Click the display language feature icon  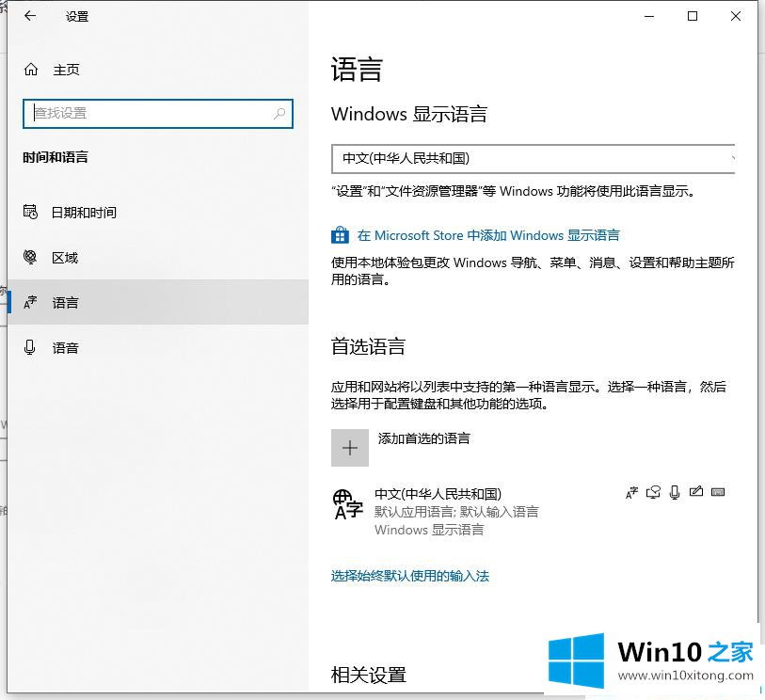[631, 493]
